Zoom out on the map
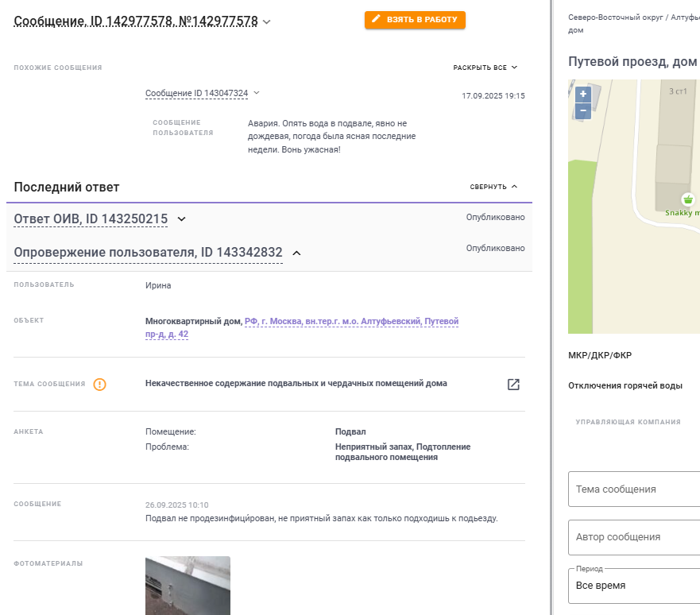This screenshot has width=700, height=615. 583,110
